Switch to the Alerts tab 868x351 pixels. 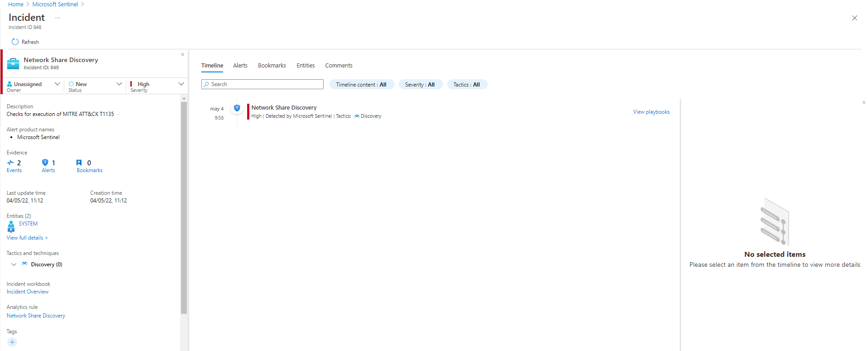click(240, 66)
